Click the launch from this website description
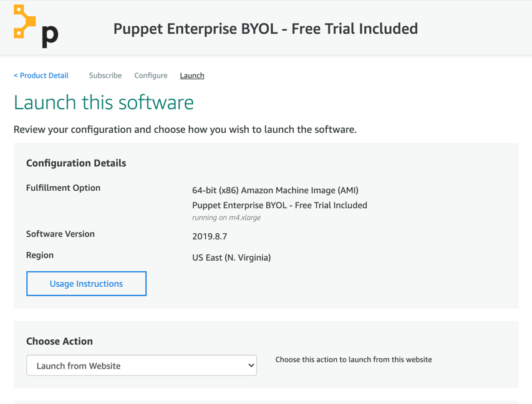Viewport: 532px width, 404px height. [354, 360]
